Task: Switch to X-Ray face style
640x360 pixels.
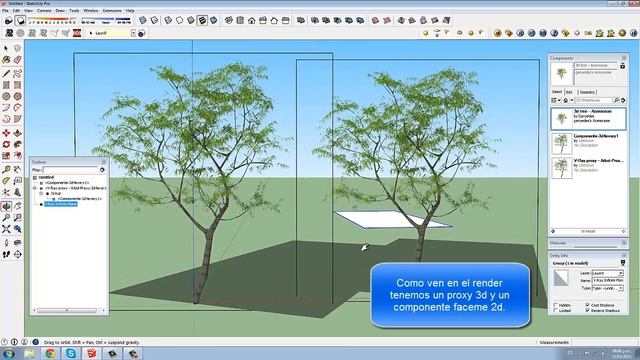Action: point(143,20)
